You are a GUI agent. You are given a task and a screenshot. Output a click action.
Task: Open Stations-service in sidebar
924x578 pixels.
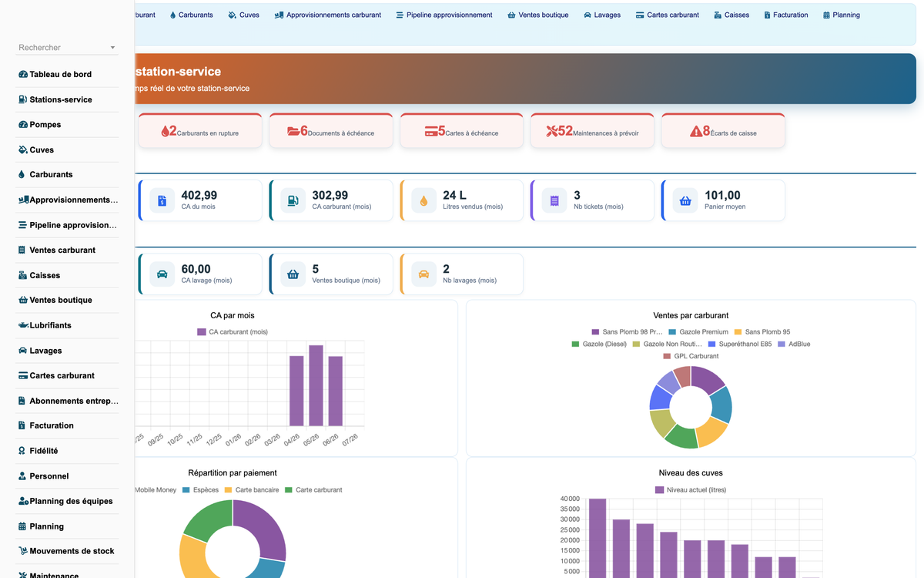tap(68, 99)
